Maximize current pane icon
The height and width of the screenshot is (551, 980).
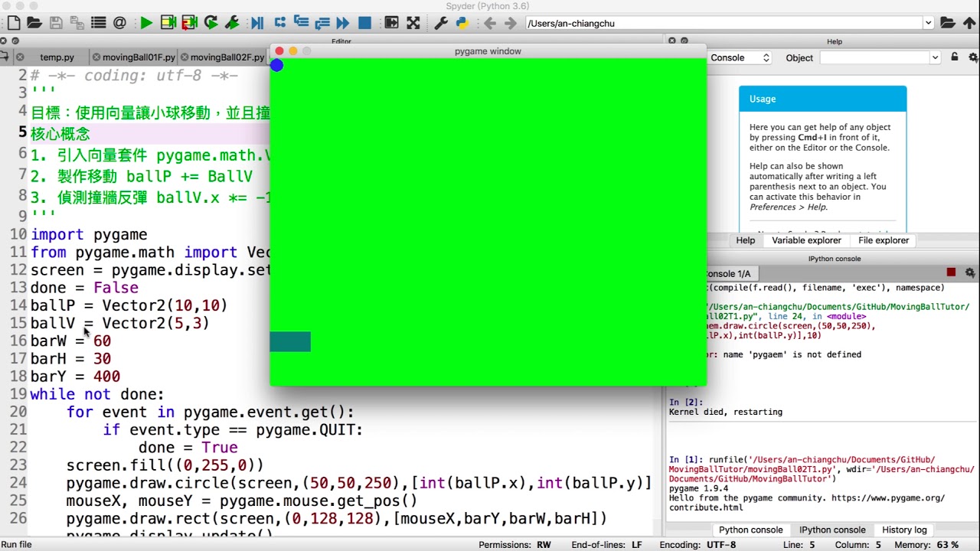click(x=391, y=23)
